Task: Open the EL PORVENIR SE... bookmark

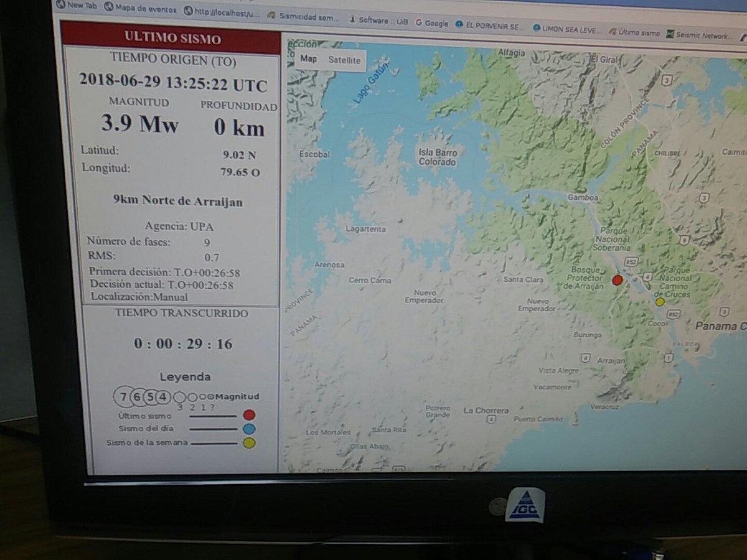Action: pyautogui.click(x=489, y=26)
